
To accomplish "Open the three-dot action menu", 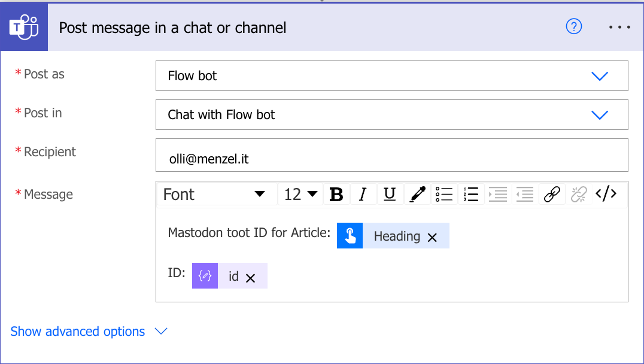I will (x=619, y=28).
